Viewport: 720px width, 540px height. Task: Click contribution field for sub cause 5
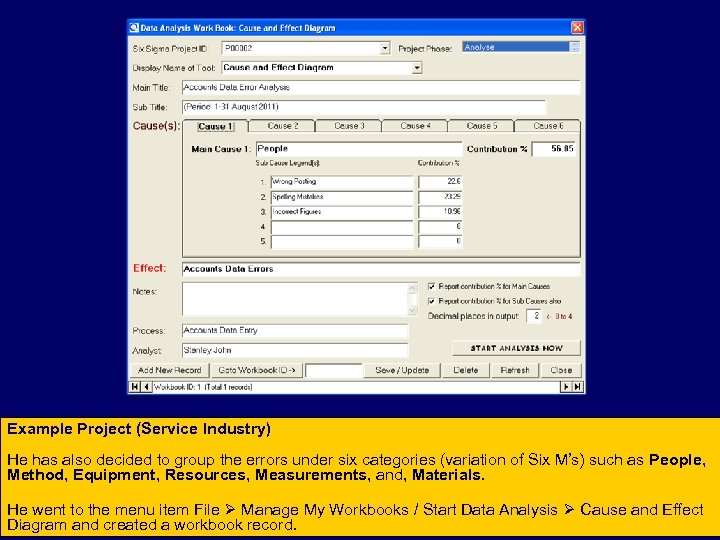click(x=440, y=242)
